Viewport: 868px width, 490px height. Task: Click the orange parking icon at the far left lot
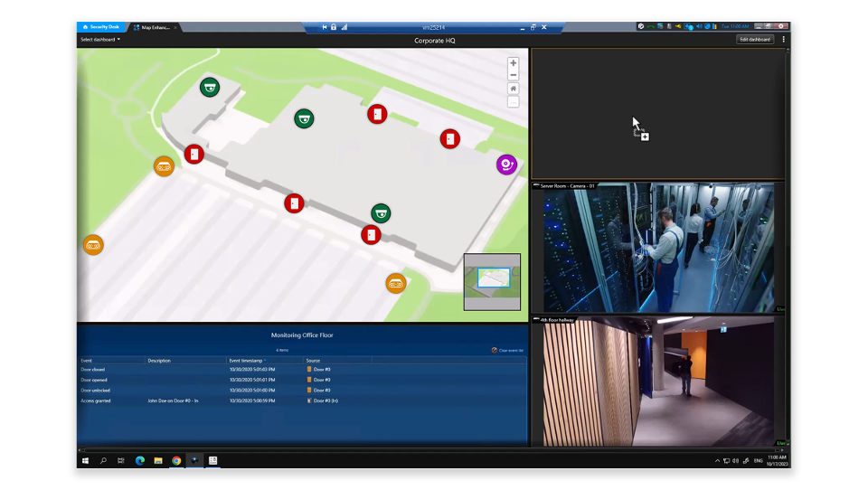[93, 245]
